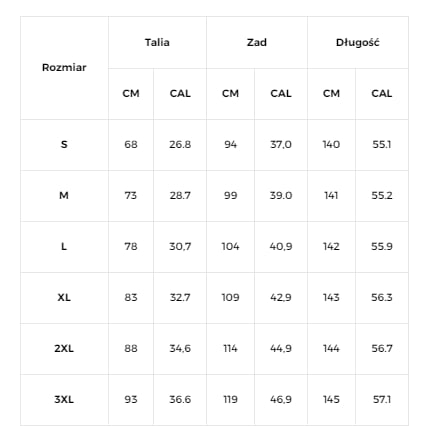Click the size M row label

64,195
